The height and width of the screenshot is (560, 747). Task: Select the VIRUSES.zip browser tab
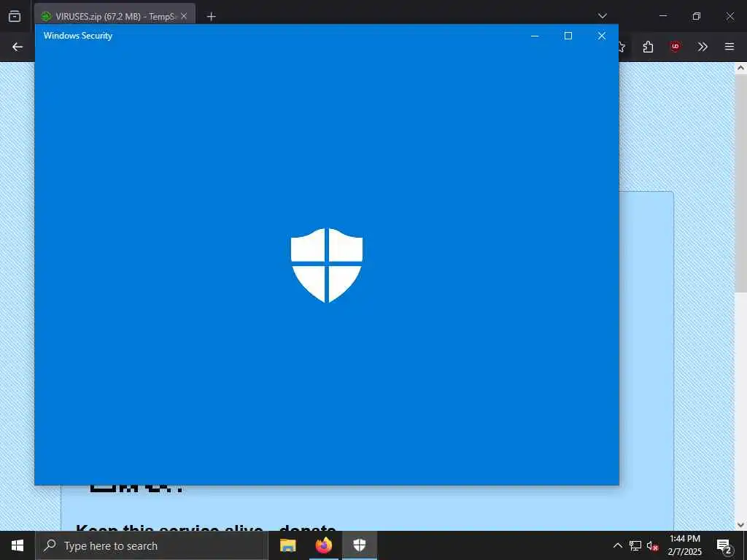[x=115, y=16]
